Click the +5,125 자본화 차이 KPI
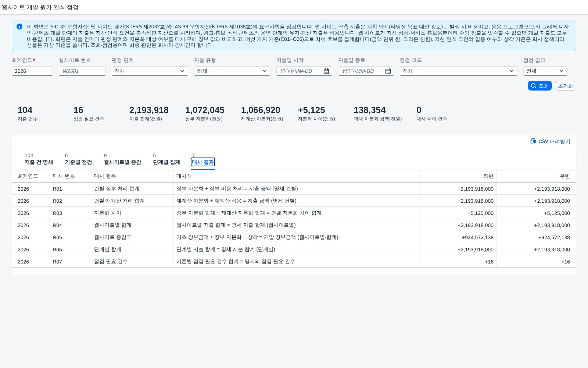The image size is (588, 368). pos(316,113)
